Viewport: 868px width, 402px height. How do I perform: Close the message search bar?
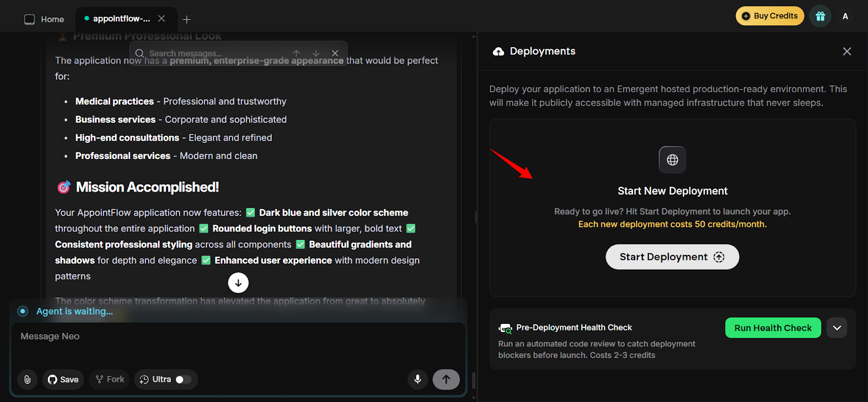335,53
